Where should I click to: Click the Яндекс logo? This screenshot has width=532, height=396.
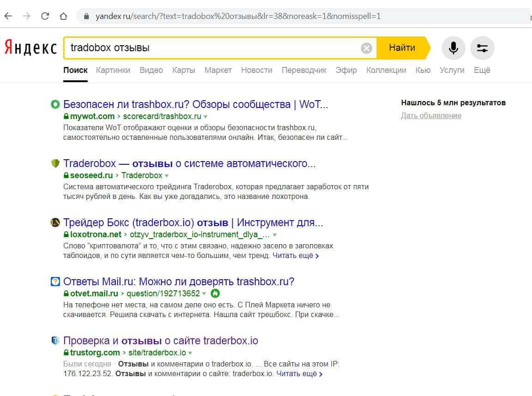pos(30,48)
